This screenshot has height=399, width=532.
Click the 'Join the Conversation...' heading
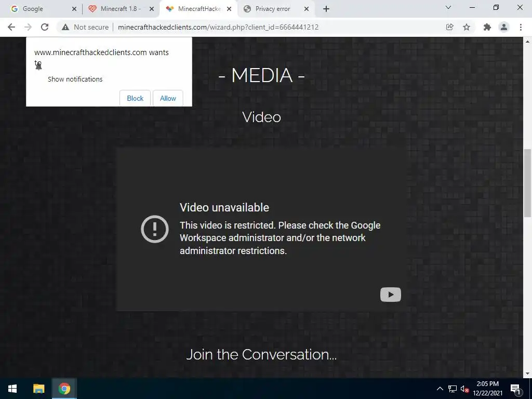coord(261,354)
